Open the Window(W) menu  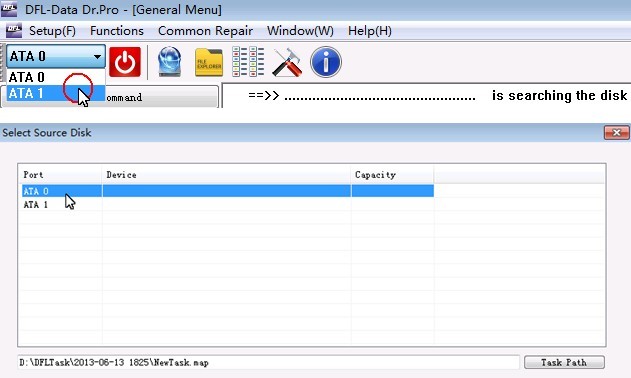point(300,31)
